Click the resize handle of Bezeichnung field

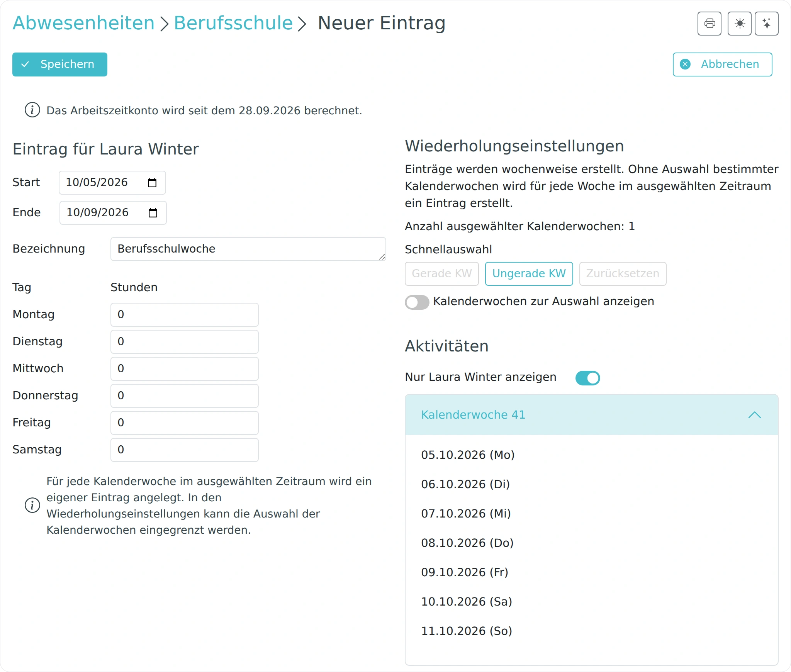click(x=382, y=257)
